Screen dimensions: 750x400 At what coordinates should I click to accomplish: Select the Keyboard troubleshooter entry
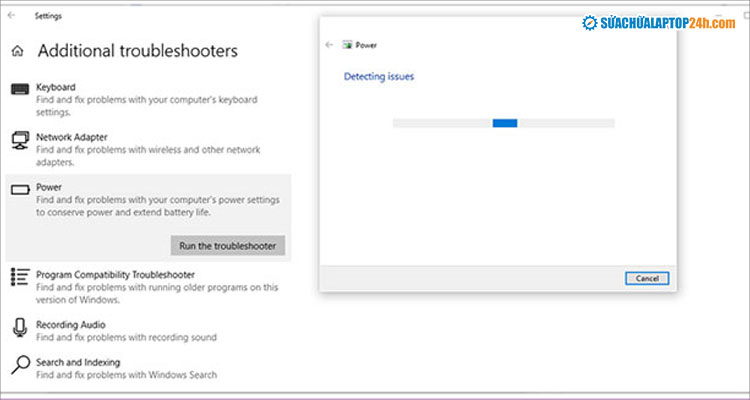(x=56, y=87)
